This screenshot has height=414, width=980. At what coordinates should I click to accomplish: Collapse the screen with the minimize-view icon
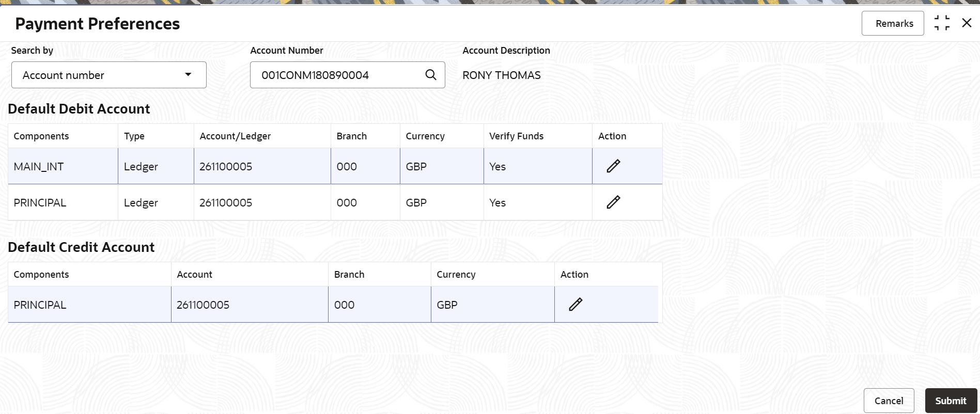click(942, 23)
